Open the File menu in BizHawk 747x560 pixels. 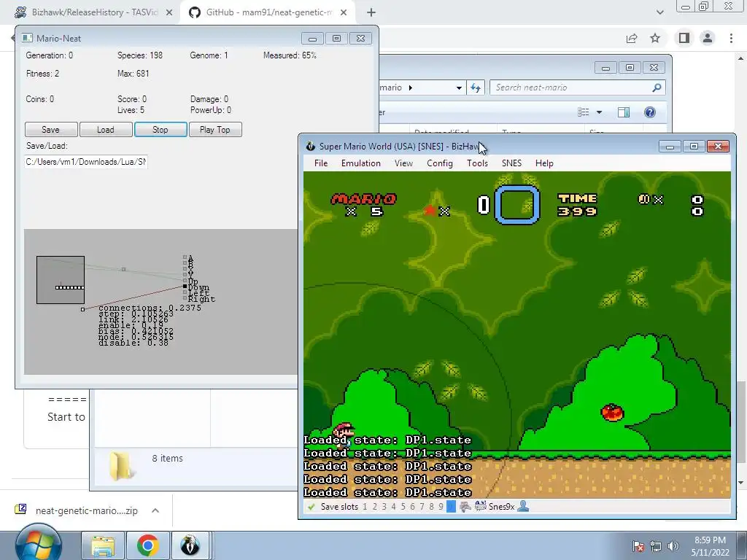(321, 163)
